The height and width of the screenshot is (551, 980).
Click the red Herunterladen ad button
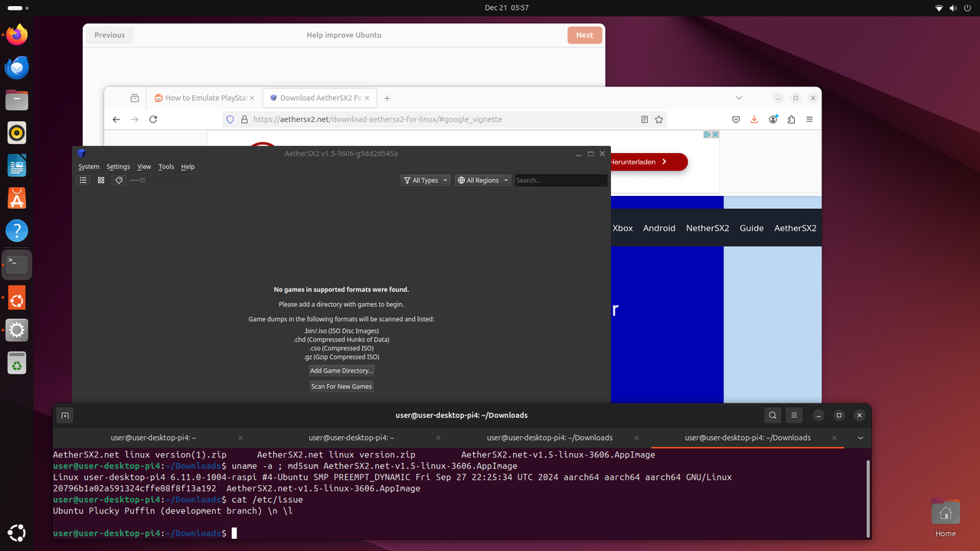(648, 162)
